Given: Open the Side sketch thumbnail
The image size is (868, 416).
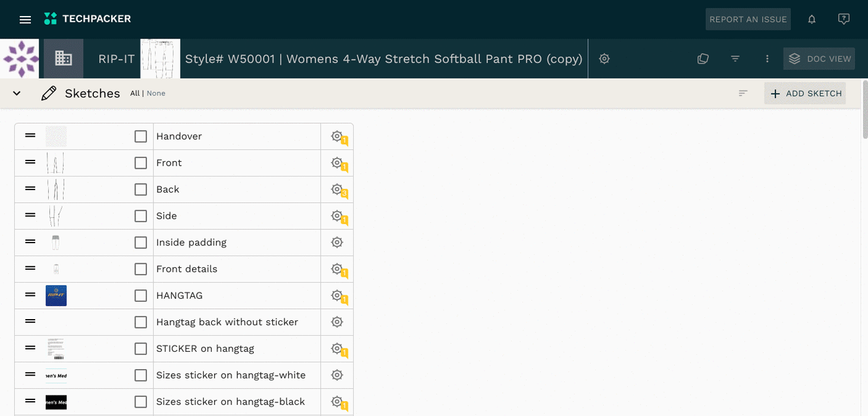Looking at the screenshot, I should [55, 216].
